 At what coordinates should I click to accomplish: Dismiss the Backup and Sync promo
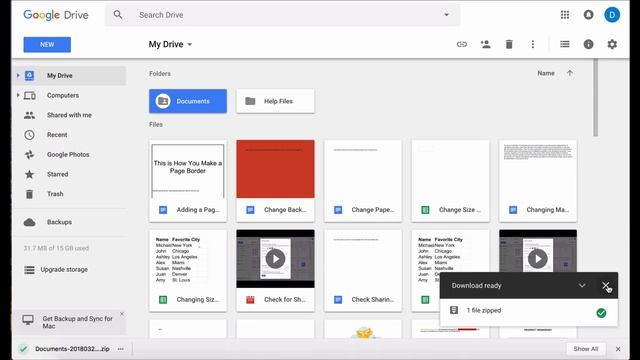coord(122,313)
